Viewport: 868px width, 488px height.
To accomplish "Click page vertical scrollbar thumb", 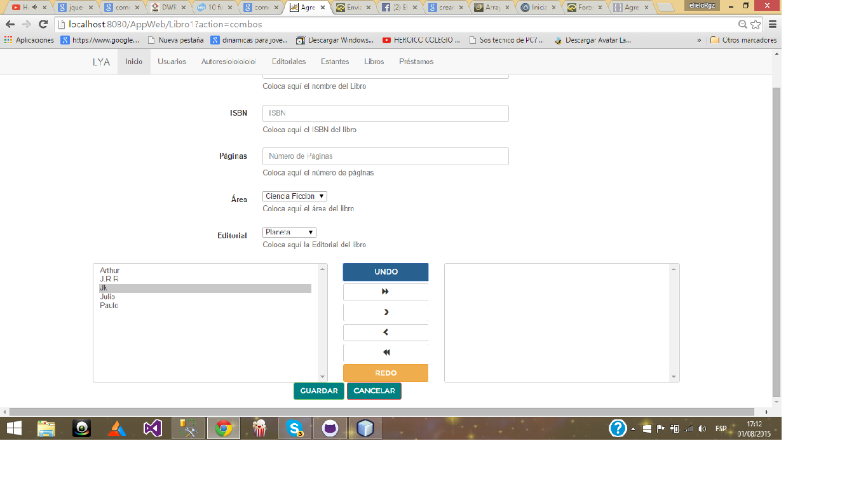I will (776, 241).
